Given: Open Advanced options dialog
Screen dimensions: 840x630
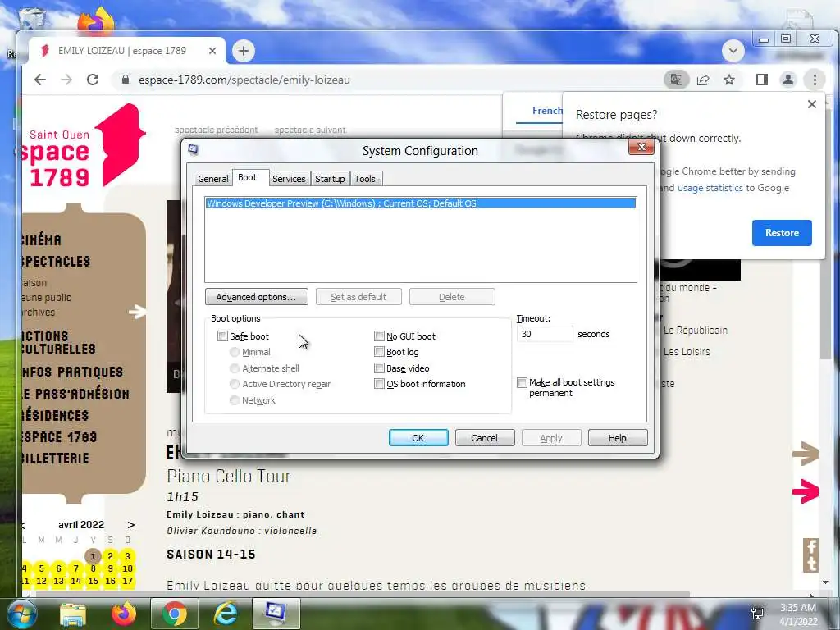Looking at the screenshot, I should pyautogui.click(x=256, y=297).
